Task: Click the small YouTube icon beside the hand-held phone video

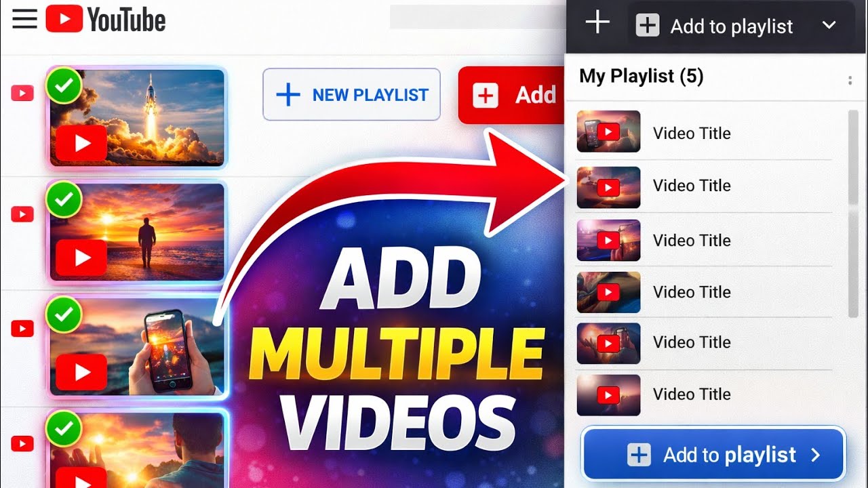Action: click(x=22, y=329)
